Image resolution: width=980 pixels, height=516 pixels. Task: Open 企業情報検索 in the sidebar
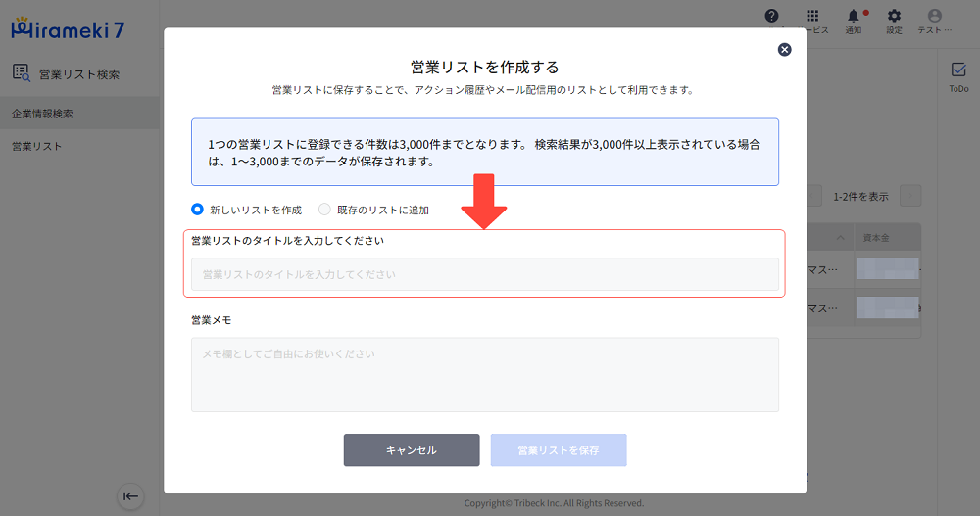coord(80,113)
